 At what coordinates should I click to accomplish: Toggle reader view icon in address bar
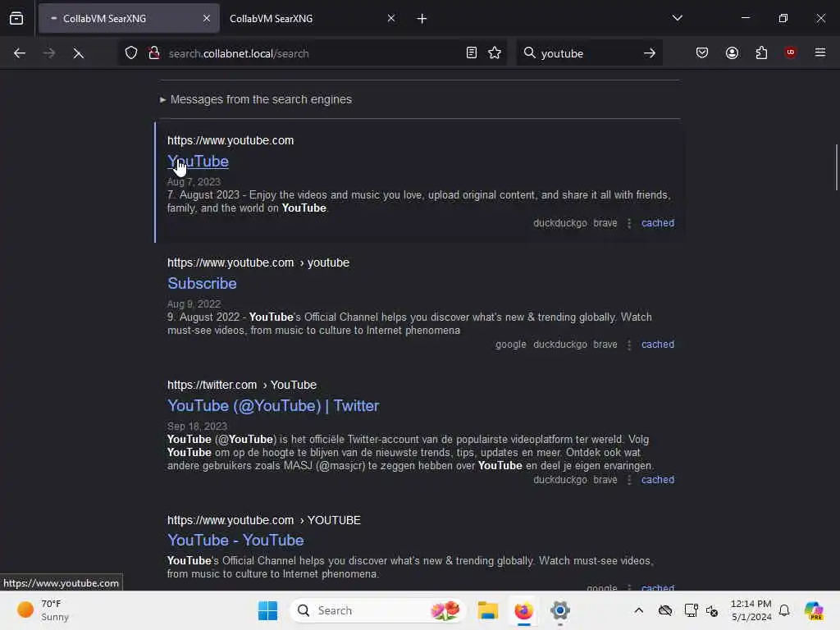(x=472, y=53)
